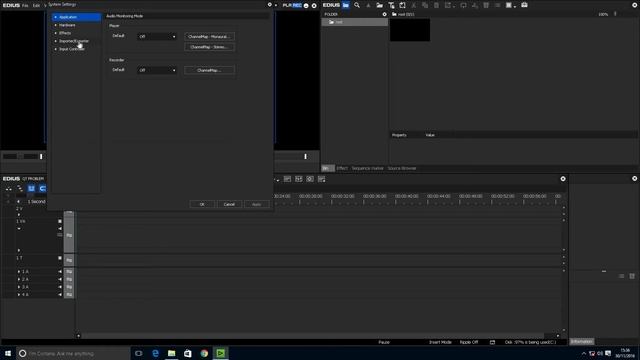Mute audio on the 4 A track
Viewport: 640px width, 360px height.
(x=60, y=295)
